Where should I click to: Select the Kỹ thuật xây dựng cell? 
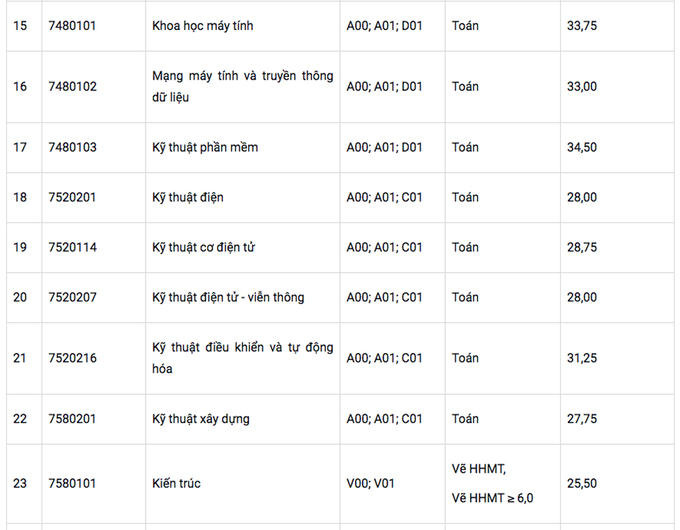pyautogui.click(x=201, y=419)
